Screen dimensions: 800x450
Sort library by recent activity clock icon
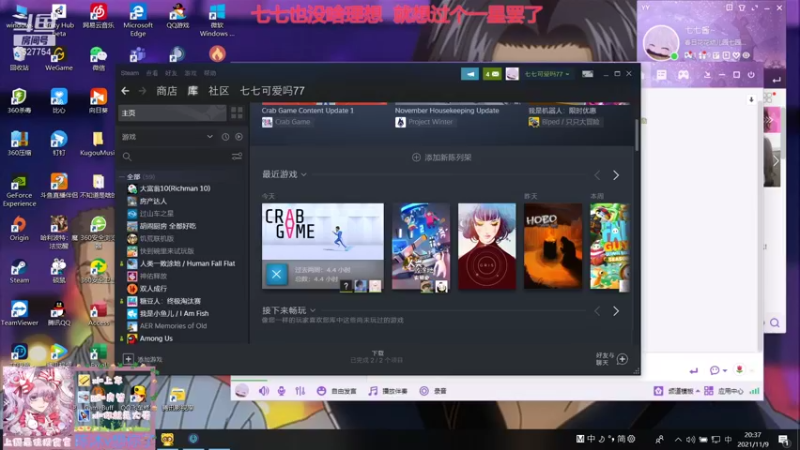coord(225,137)
